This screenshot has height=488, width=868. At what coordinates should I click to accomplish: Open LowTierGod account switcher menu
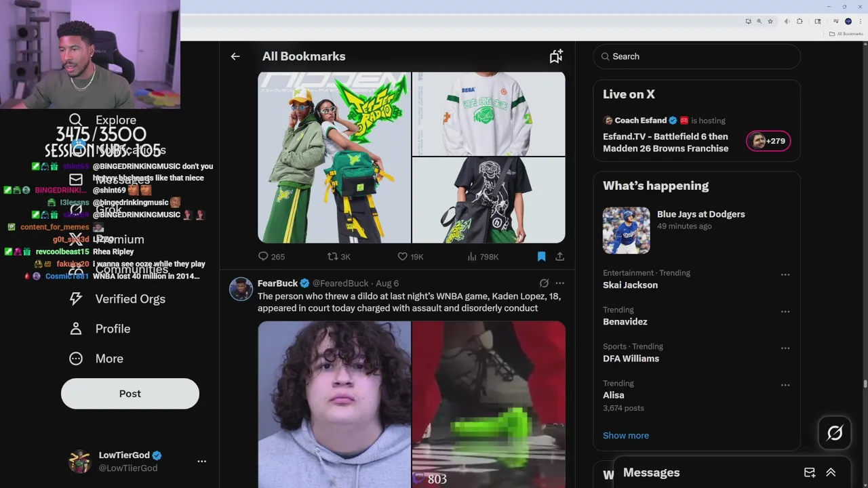(x=201, y=461)
